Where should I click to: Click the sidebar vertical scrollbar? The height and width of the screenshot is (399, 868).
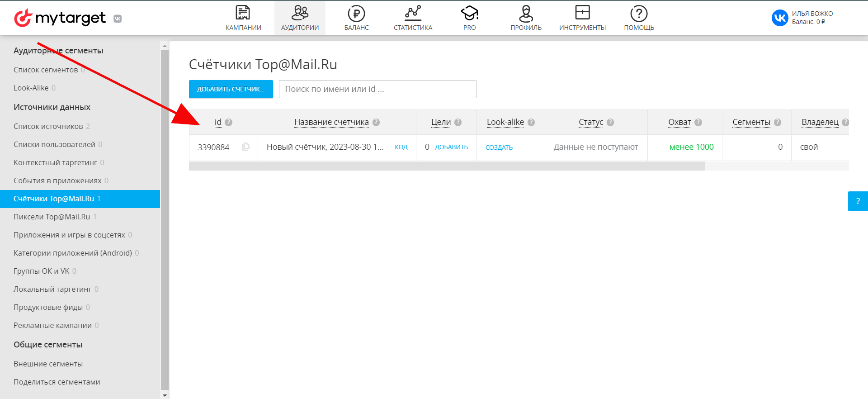[x=165, y=219]
